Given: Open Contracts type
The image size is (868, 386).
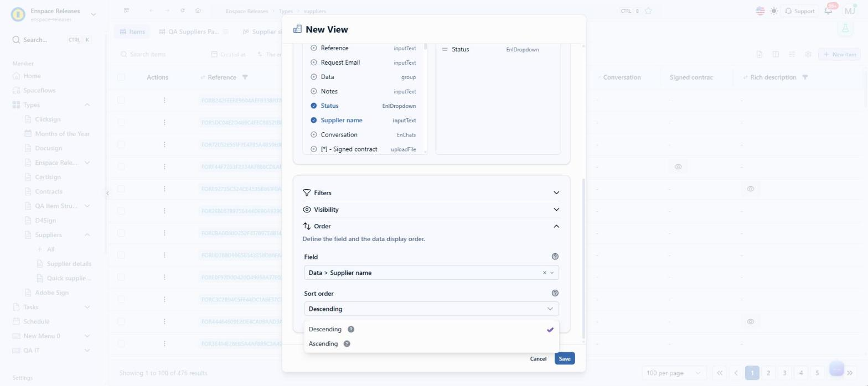Looking at the screenshot, I should 49,191.
